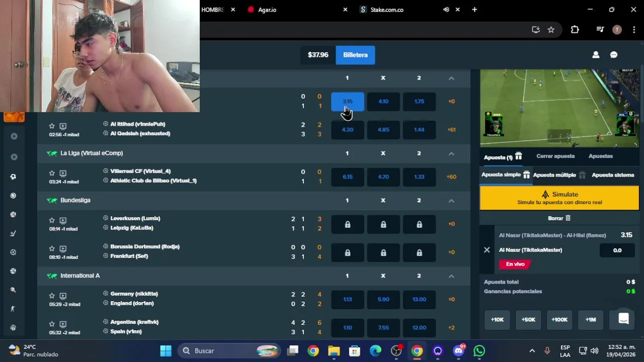This screenshot has width=644, height=362.
Task: Open the Apuestas tab
Action: 601,156
